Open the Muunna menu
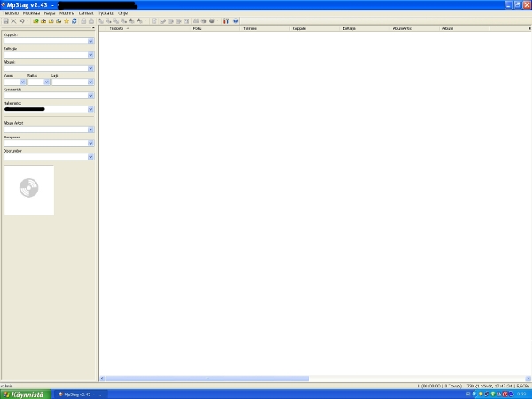The width and height of the screenshot is (532, 399). pyautogui.click(x=66, y=13)
